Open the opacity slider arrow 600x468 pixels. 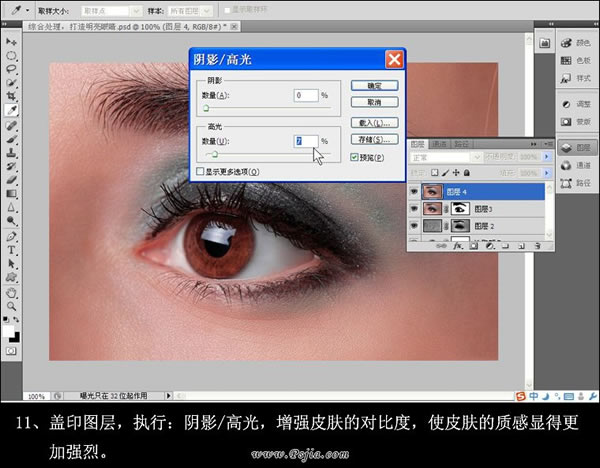point(547,157)
